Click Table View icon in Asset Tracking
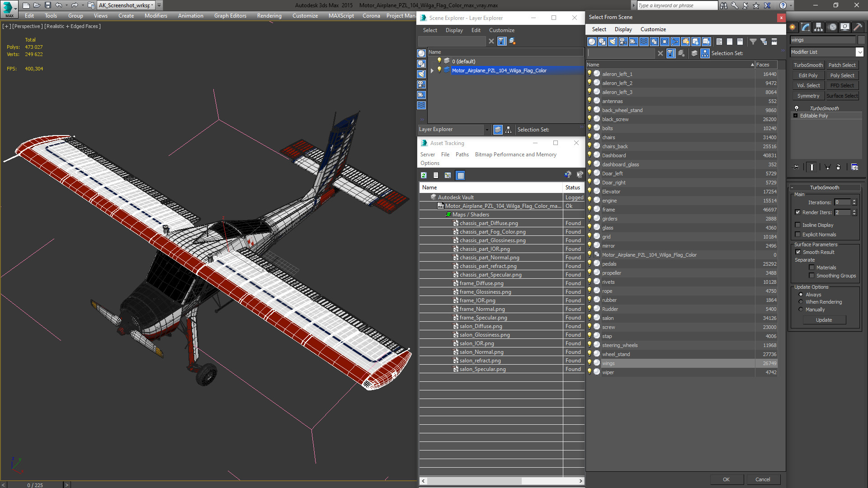This screenshot has height=488, width=868. point(460,175)
